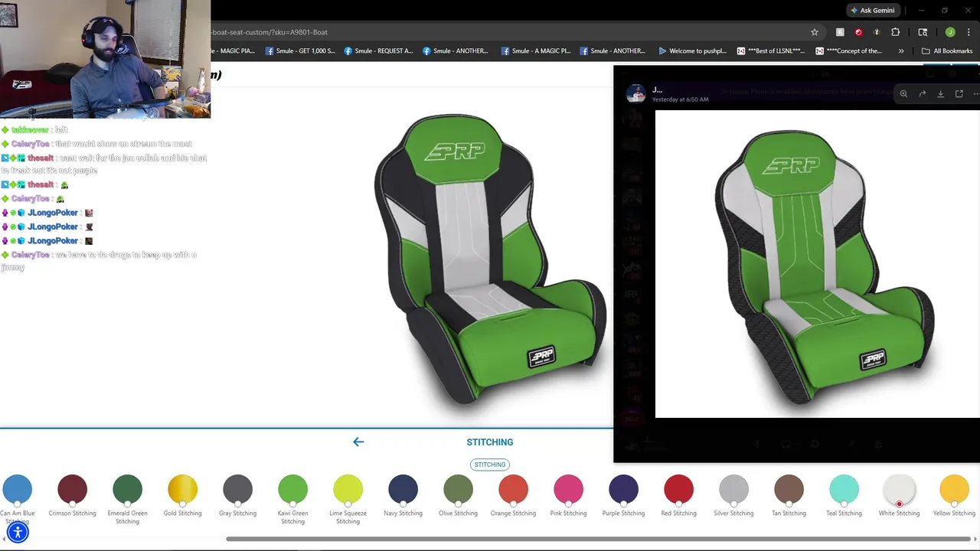This screenshot has height=551, width=980.
Task: Click the blue STITCHING section heading
Action: coord(490,442)
